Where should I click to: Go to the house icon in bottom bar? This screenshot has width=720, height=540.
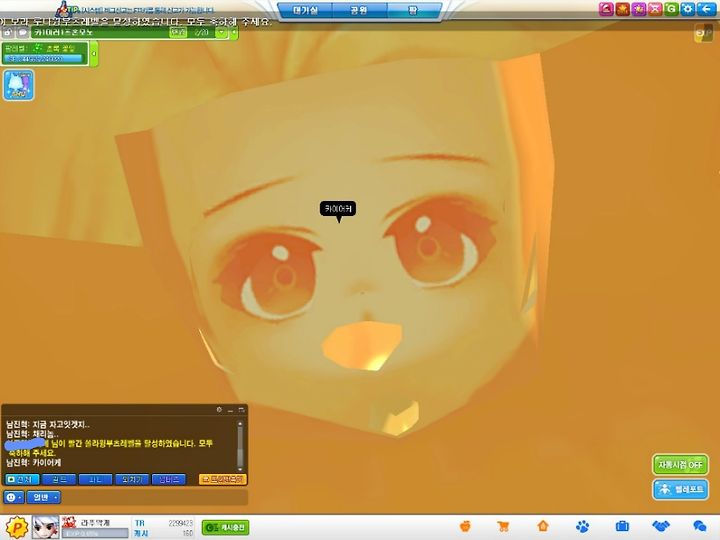point(543,526)
